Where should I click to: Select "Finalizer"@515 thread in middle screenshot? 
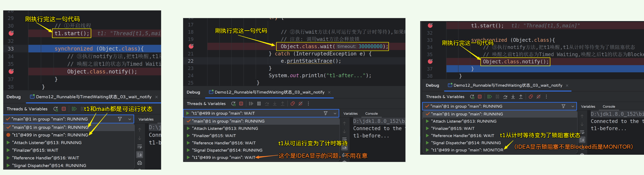(262, 136)
